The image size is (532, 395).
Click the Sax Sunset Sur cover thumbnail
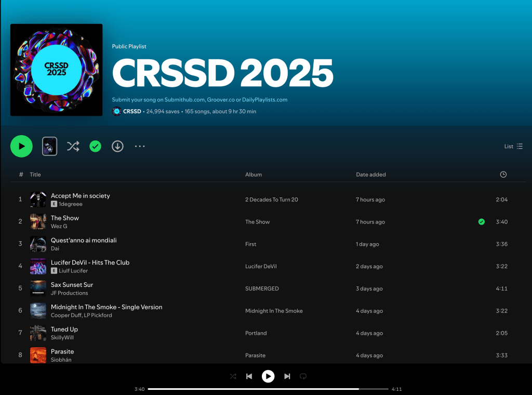38,288
